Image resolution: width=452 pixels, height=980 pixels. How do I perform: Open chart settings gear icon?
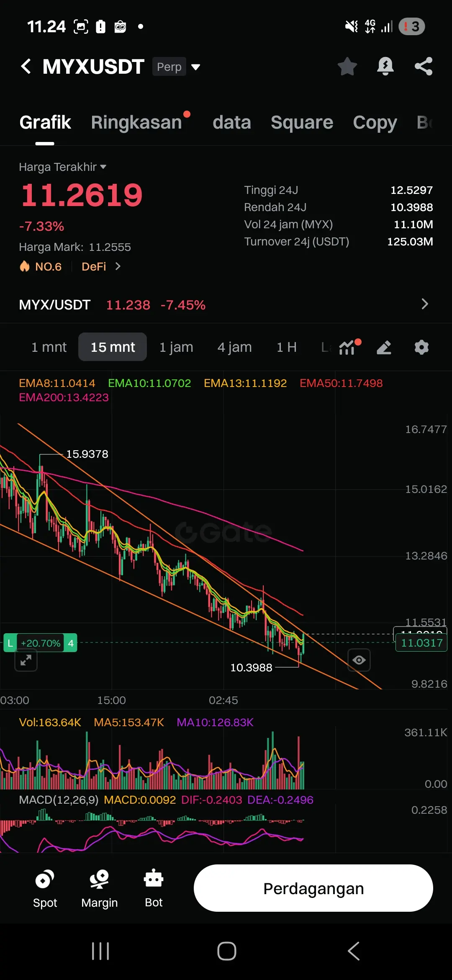tap(421, 347)
